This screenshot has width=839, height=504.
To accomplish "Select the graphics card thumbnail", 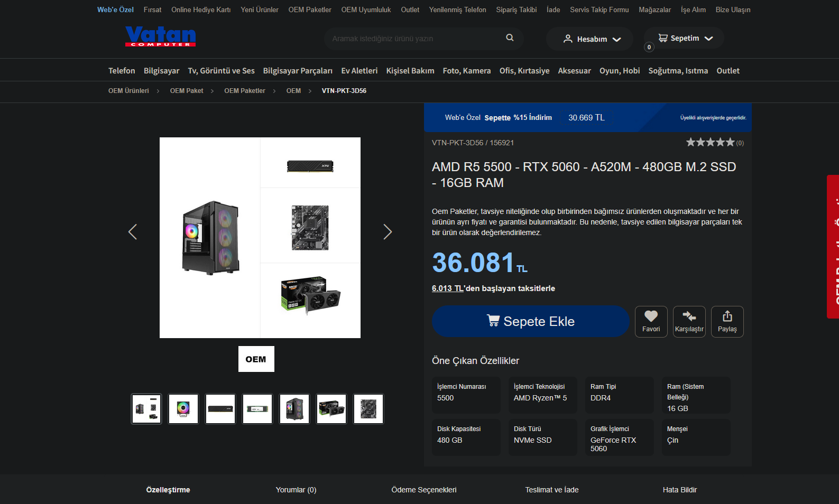I will pos(331,409).
